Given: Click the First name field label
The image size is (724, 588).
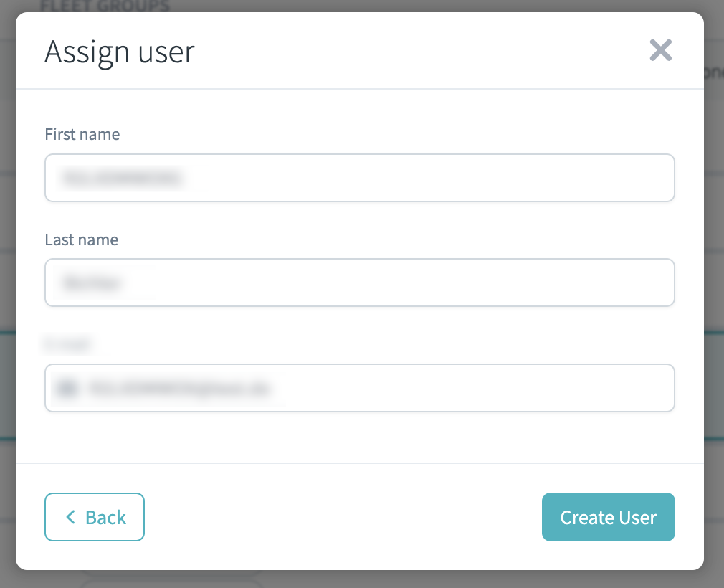Looking at the screenshot, I should tap(82, 134).
